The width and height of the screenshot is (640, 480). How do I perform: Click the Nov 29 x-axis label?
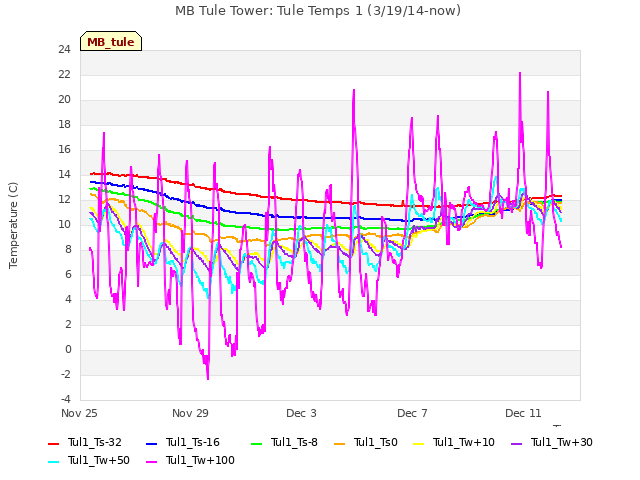190,413
